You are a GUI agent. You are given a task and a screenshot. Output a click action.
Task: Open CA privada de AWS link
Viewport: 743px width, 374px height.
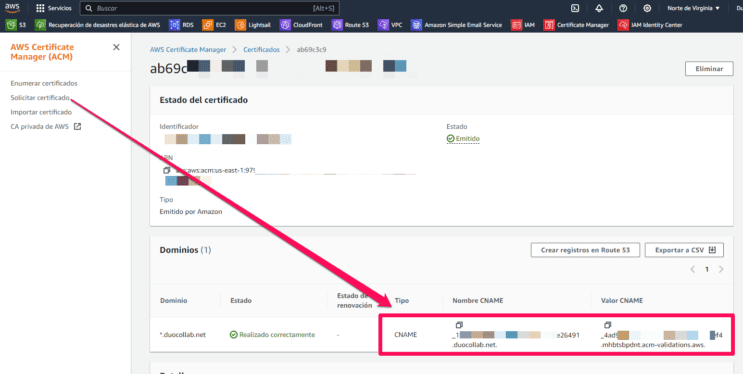40,127
